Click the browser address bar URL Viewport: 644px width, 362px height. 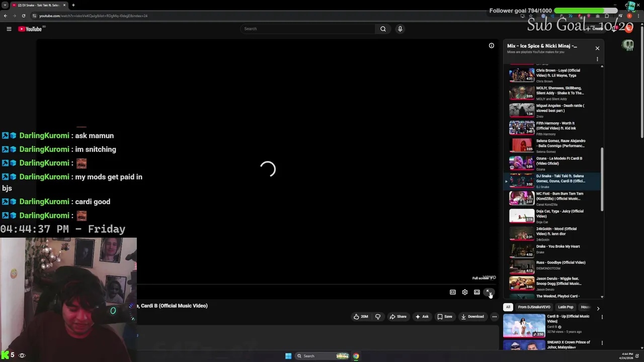point(94,16)
